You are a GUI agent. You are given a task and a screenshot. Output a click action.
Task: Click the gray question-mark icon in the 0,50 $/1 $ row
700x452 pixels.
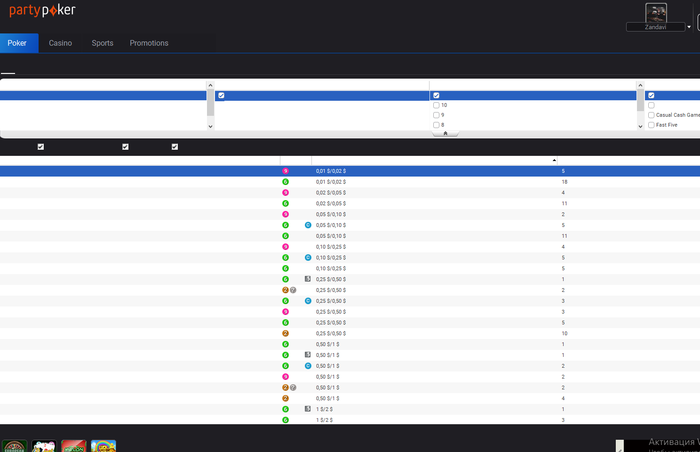point(293,388)
